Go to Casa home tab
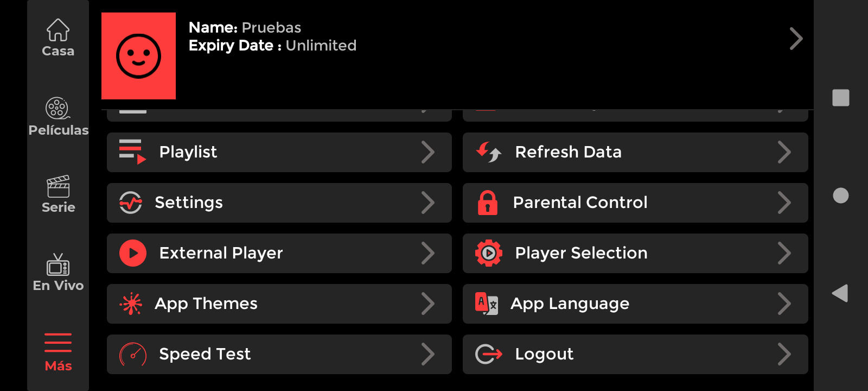 (58, 38)
